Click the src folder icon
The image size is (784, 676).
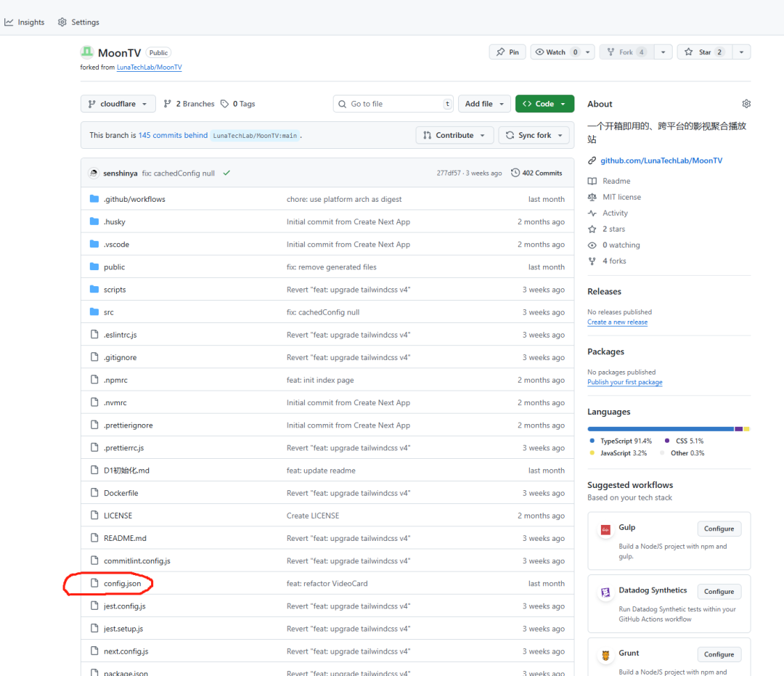tap(94, 312)
